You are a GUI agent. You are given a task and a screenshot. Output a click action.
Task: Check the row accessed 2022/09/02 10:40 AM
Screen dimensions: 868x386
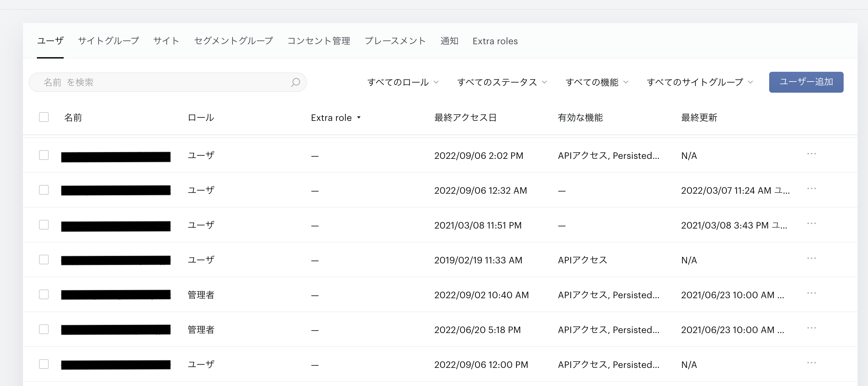click(44, 294)
